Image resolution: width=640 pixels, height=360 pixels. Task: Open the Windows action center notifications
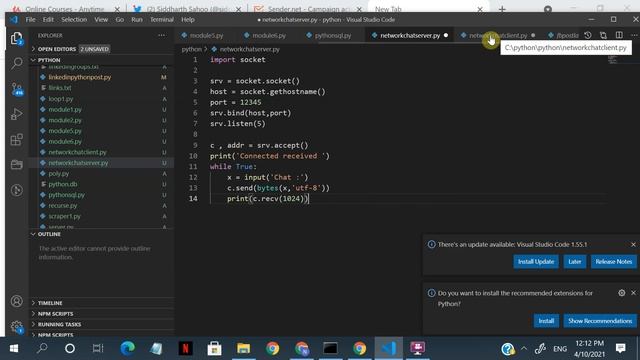(621, 348)
